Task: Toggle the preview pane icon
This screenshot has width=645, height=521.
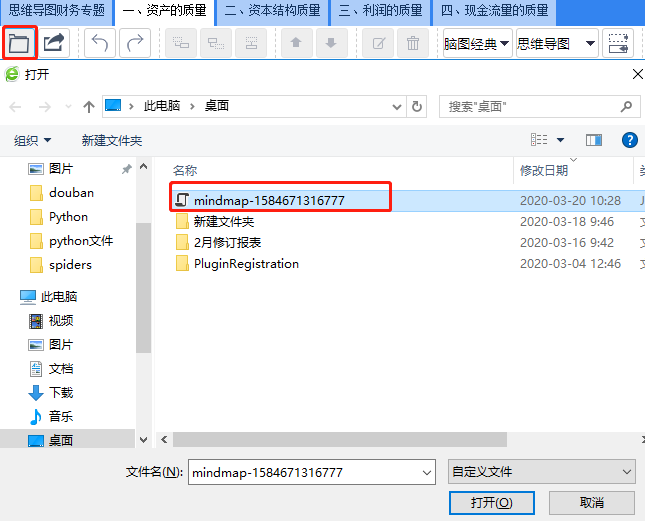Action: [594, 141]
